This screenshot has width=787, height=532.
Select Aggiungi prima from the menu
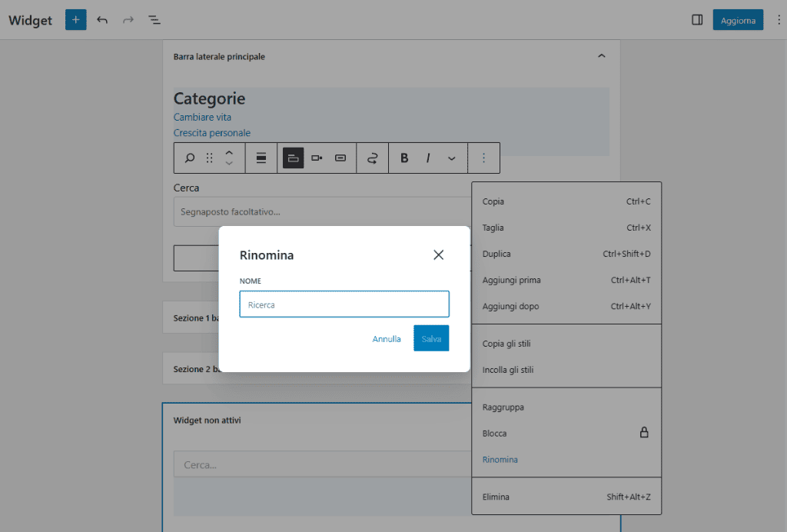click(566, 280)
